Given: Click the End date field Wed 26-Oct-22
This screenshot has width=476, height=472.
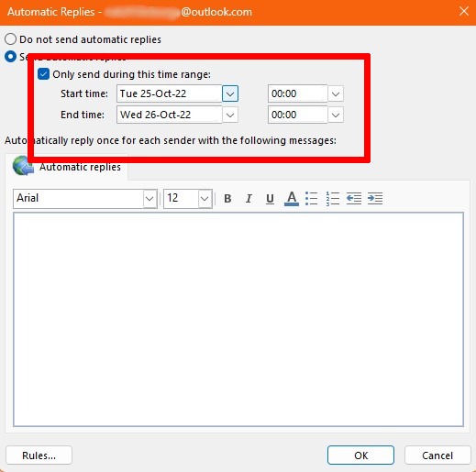Looking at the screenshot, I should click(170, 115).
